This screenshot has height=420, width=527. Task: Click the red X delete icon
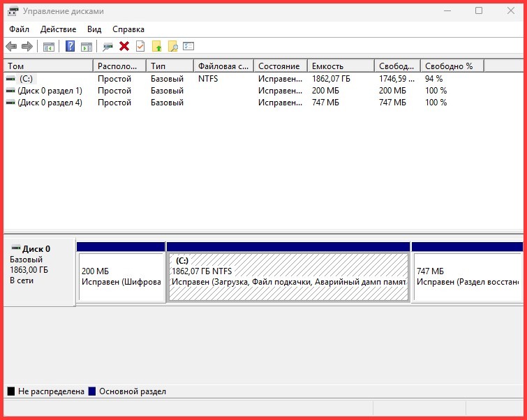point(124,47)
